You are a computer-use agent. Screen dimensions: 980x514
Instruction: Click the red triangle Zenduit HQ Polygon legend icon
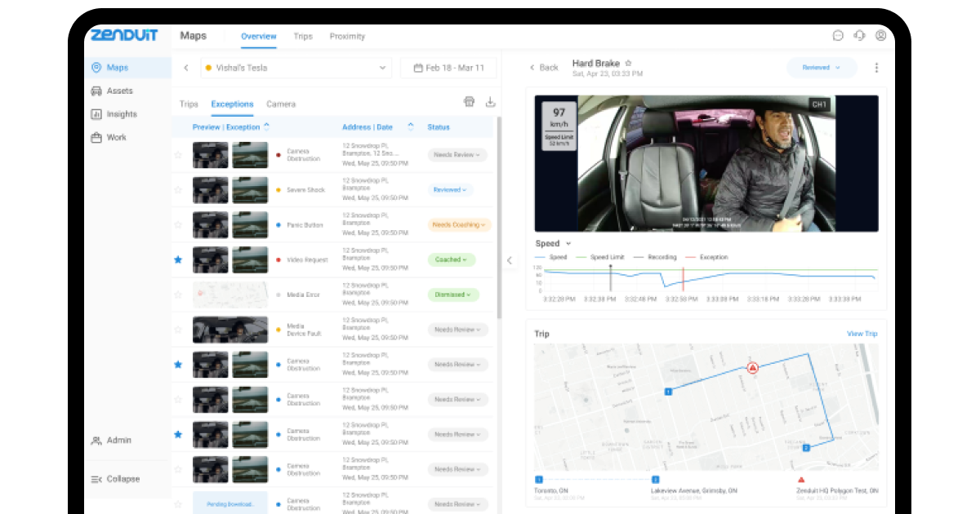(801, 480)
